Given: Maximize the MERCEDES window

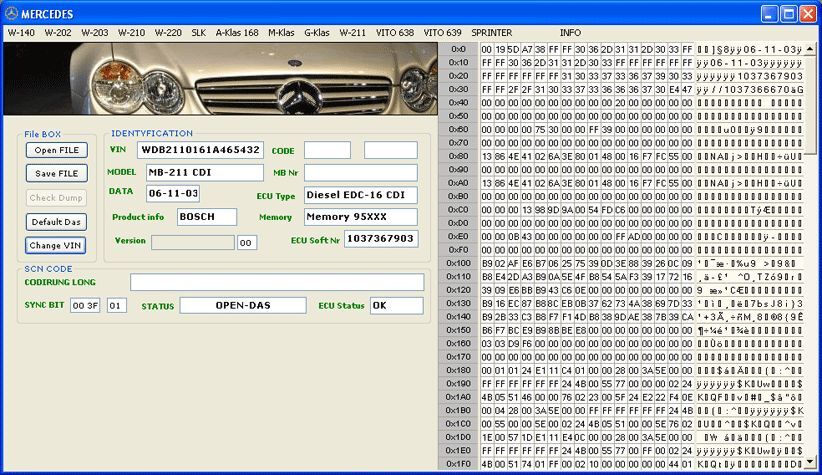Looking at the screenshot, I should [788, 14].
